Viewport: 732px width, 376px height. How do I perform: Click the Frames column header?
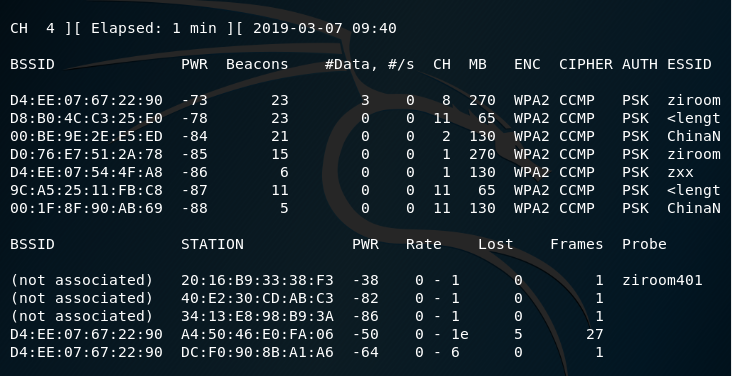(577, 244)
